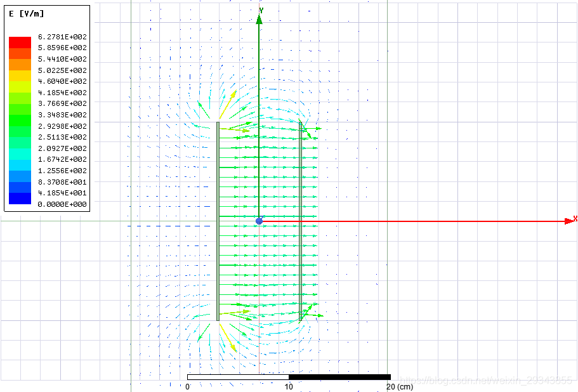Click the yellow field arrow at bottom-left plate corner
This screenshot has width=578, height=392.
pos(228,338)
